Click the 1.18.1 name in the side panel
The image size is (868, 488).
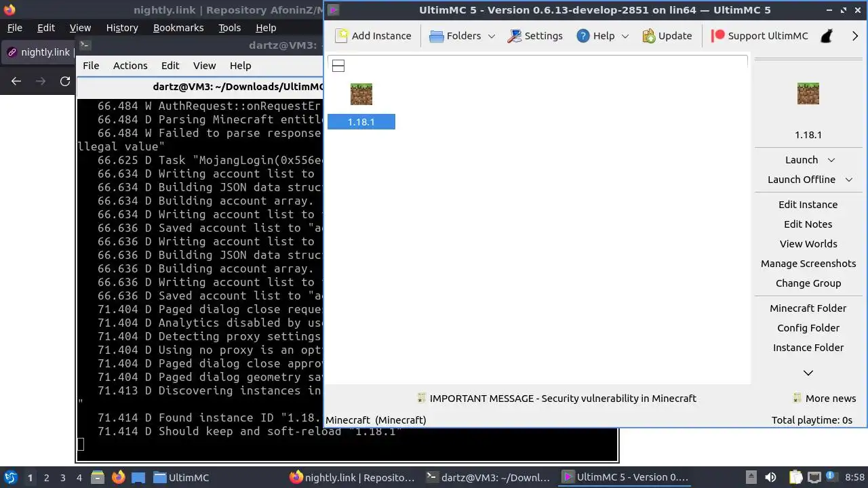tap(808, 135)
